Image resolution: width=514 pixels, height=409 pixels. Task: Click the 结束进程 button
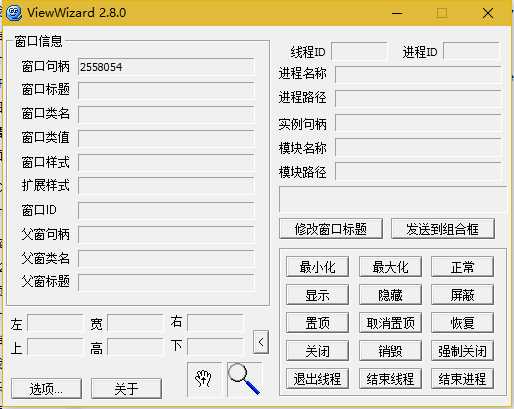pos(462,379)
